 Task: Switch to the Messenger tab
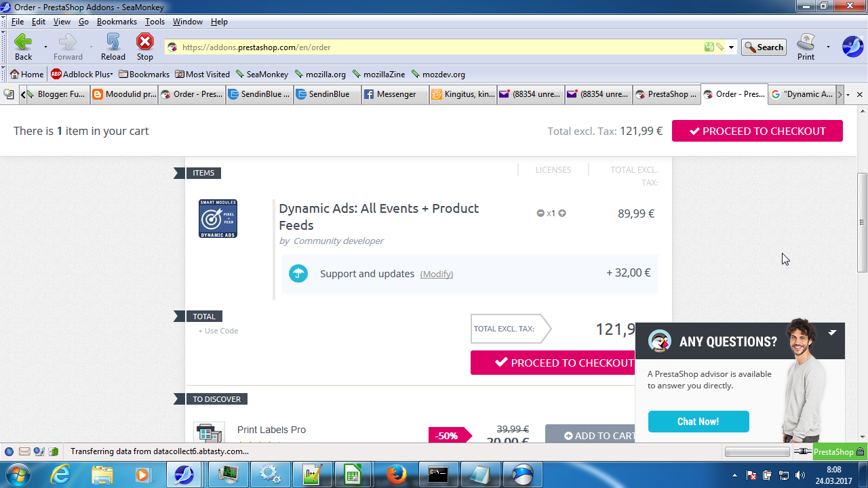[395, 95]
